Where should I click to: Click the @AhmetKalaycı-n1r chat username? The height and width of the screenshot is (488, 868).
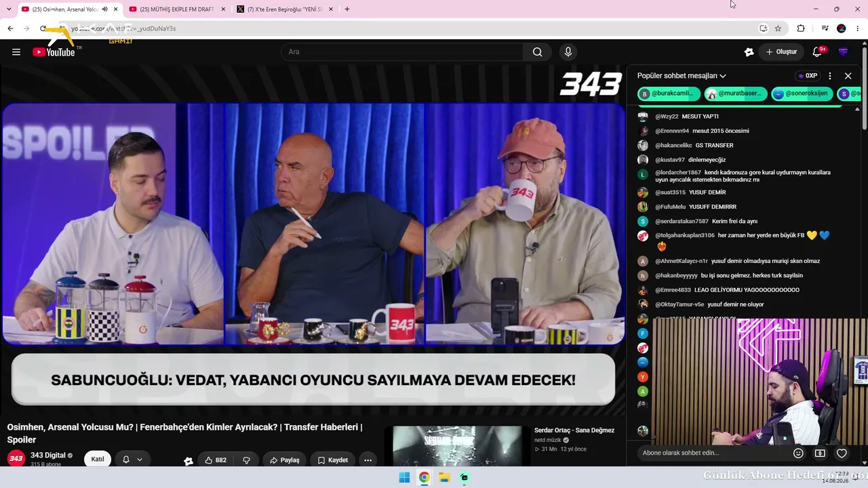682,261
